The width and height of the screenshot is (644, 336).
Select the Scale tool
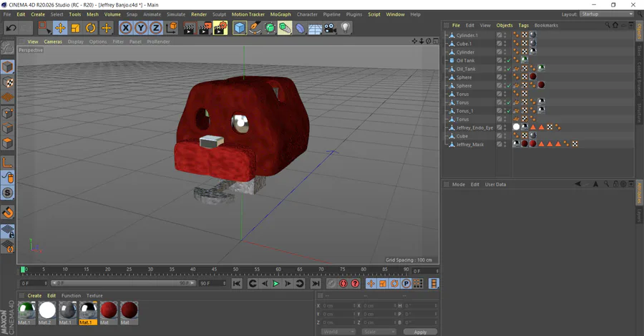75,28
